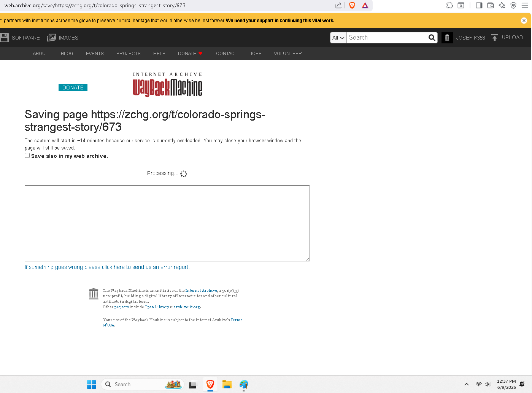Screen dimensions: 532x393
Task: Click the Brave VPN shield icon
Action: (513, 5)
